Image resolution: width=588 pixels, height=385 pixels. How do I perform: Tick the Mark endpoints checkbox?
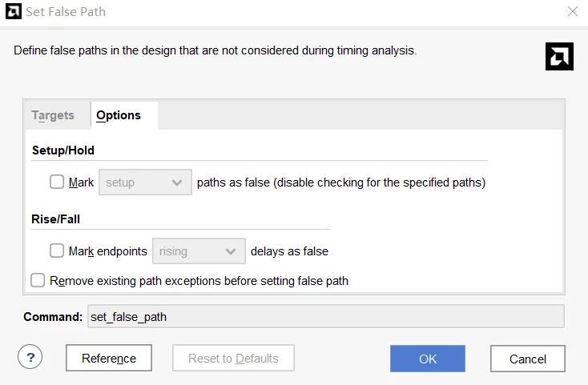(x=57, y=251)
